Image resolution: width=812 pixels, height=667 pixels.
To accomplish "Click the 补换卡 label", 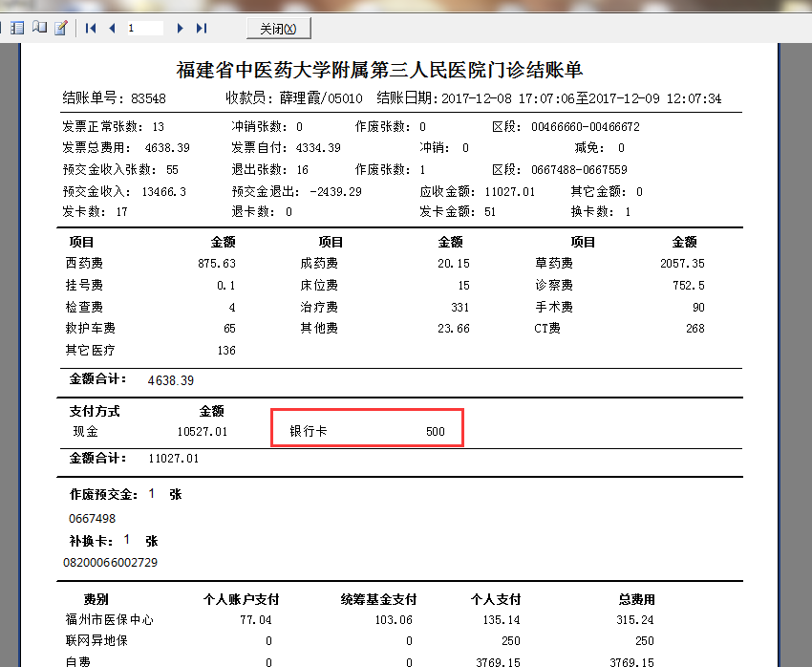I will coord(91,542).
